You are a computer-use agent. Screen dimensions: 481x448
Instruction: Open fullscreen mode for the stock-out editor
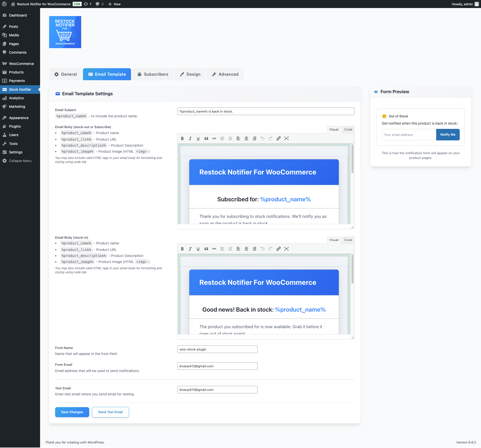pyautogui.click(x=286, y=138)
